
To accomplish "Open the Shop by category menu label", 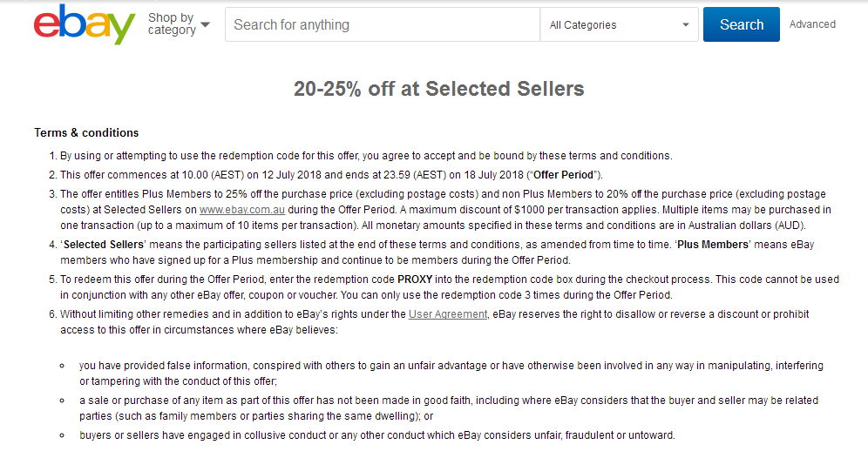I will click(172, 24).
